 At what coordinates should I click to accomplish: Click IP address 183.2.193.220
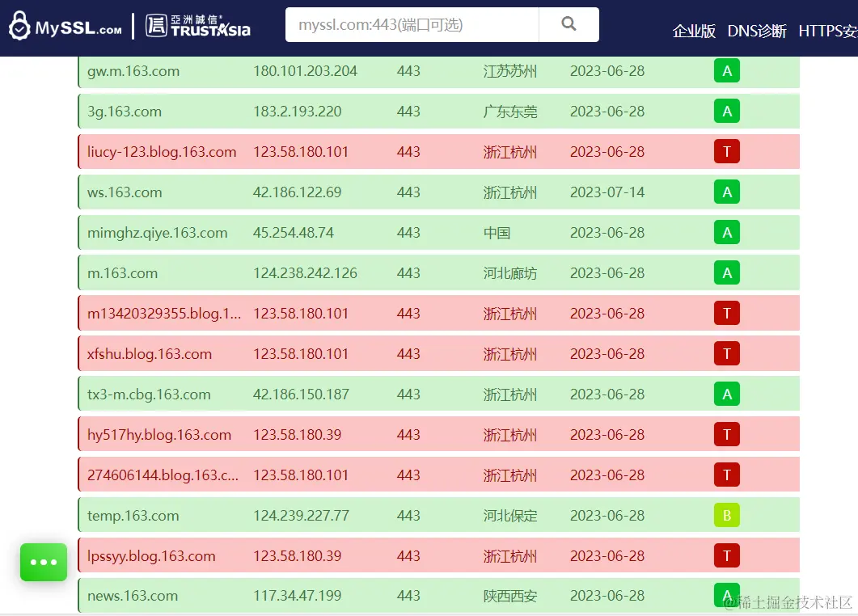(x=297, y=112)
